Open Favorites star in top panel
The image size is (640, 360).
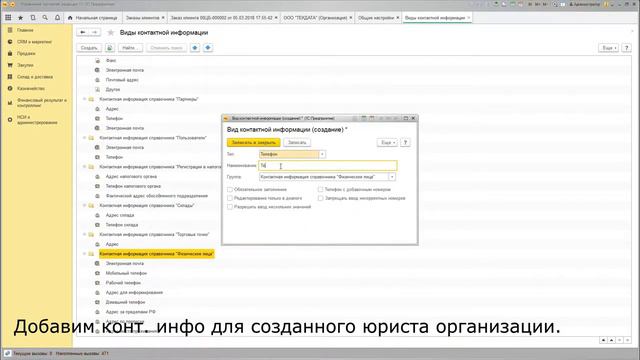click(x=20, y=18)
